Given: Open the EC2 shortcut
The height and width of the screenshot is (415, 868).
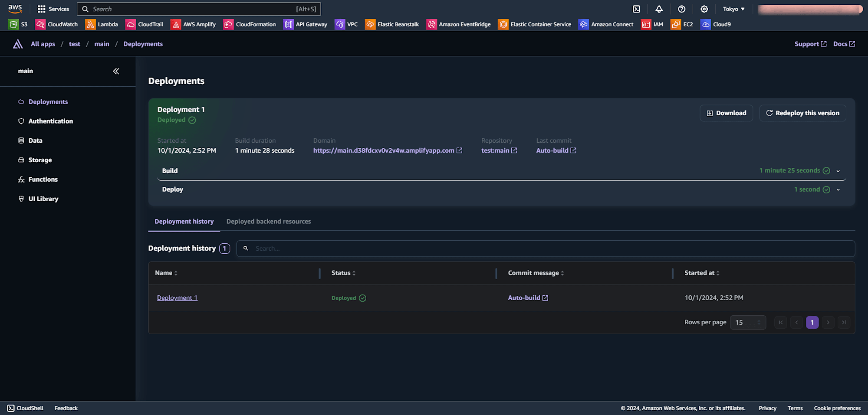Looking at the screenshot, I should tap(682, 24).
